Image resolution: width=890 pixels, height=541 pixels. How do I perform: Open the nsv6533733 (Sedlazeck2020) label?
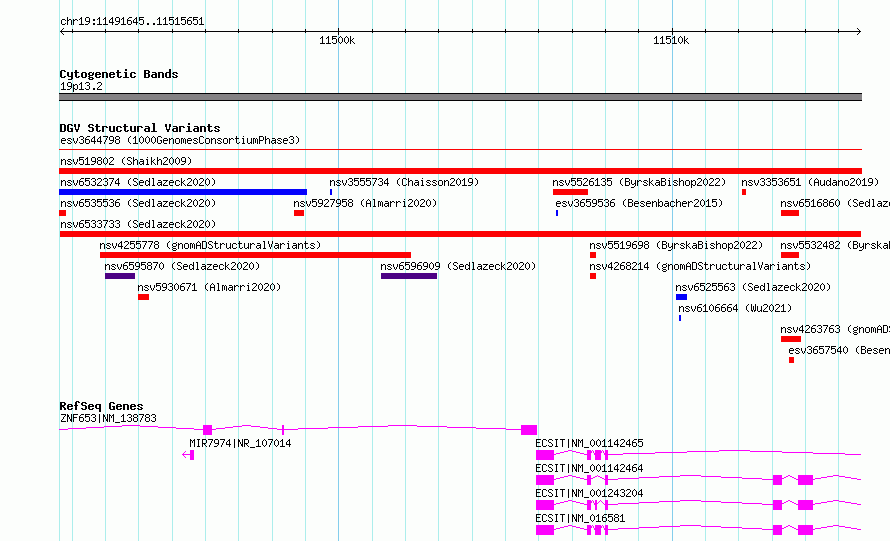[x=138, y=224]
